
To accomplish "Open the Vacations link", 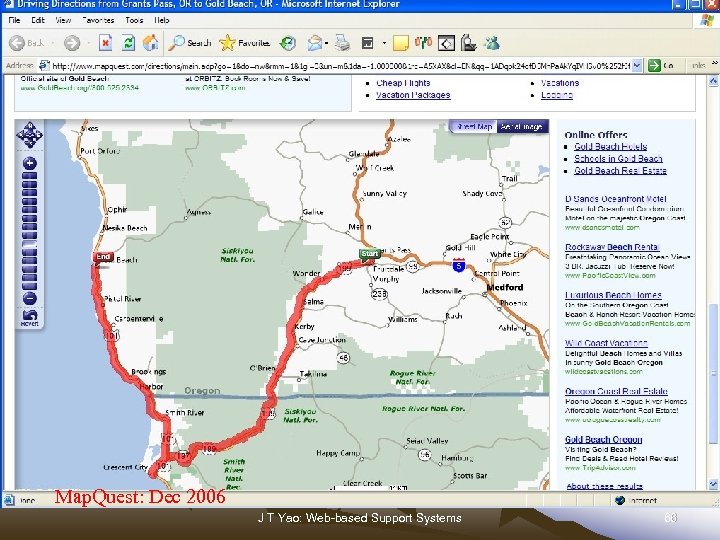I will [x=560, y=83].
